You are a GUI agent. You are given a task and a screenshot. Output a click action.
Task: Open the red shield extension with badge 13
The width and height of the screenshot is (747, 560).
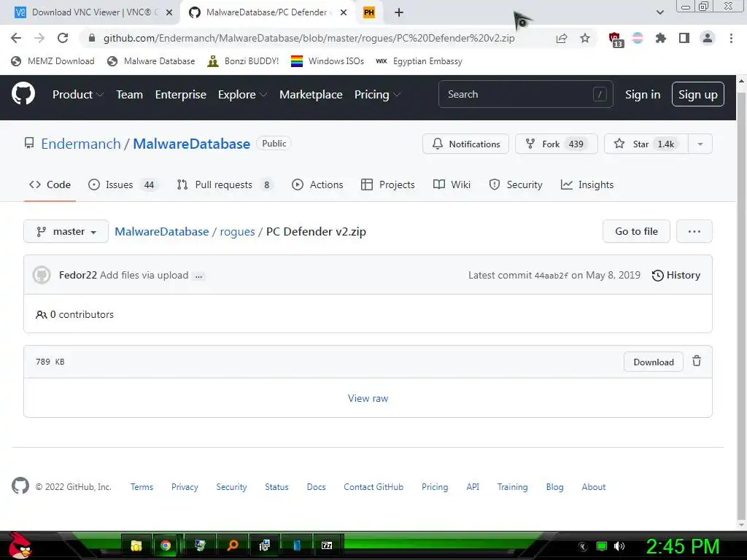616,39
